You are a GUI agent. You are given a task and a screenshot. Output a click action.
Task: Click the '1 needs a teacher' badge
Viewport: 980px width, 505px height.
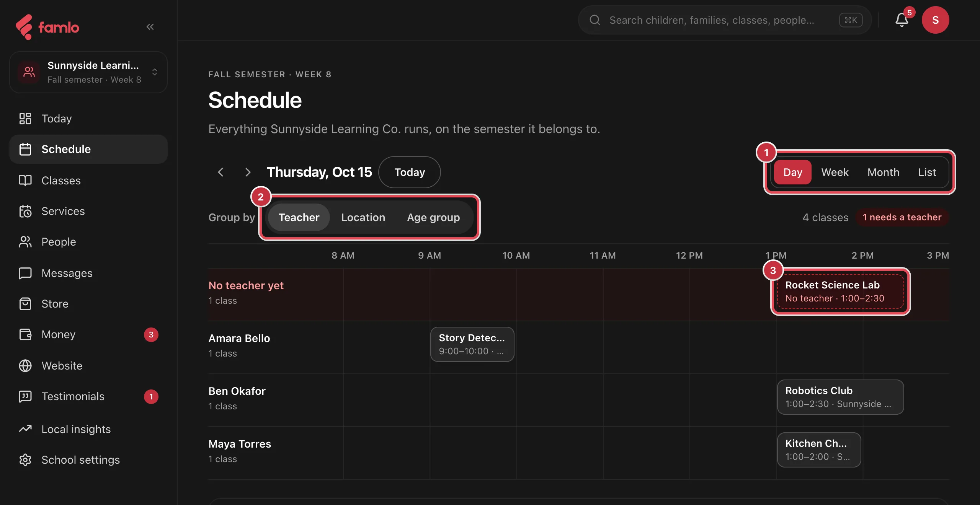(902, 217)
